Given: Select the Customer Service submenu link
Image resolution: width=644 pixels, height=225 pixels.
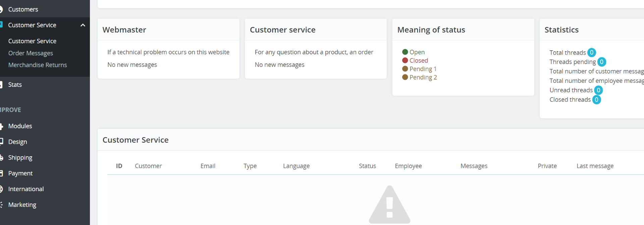Looking at the screenshot, I should tap(32, 41).
